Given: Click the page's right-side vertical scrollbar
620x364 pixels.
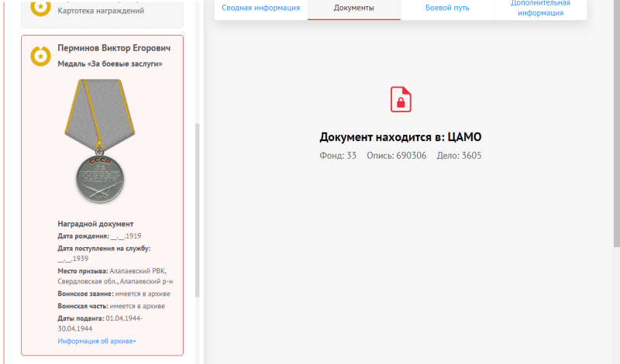Looking at the screenshot, I should tap(616, 122).
